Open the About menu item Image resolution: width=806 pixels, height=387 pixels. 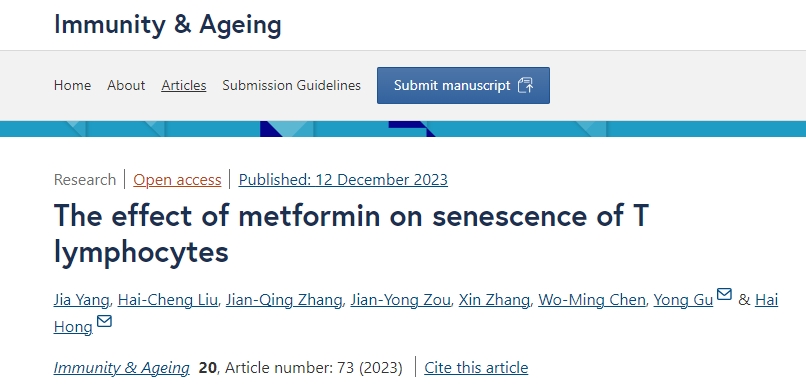(x=126, y=85)
